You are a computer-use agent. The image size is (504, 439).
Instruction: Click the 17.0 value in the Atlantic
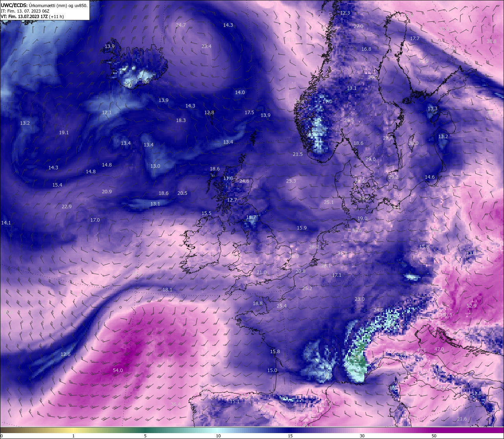(x=95, y=220)
